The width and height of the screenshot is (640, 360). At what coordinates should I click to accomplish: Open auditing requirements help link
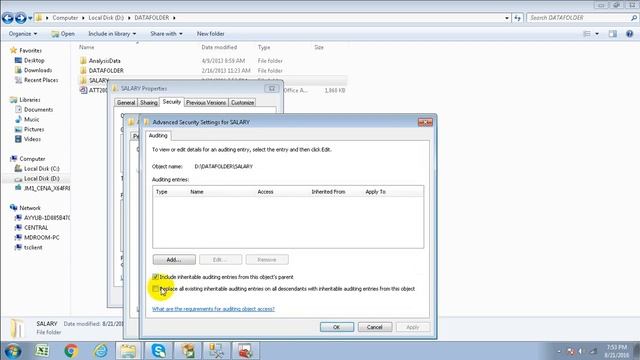click(x=213, y=309)
